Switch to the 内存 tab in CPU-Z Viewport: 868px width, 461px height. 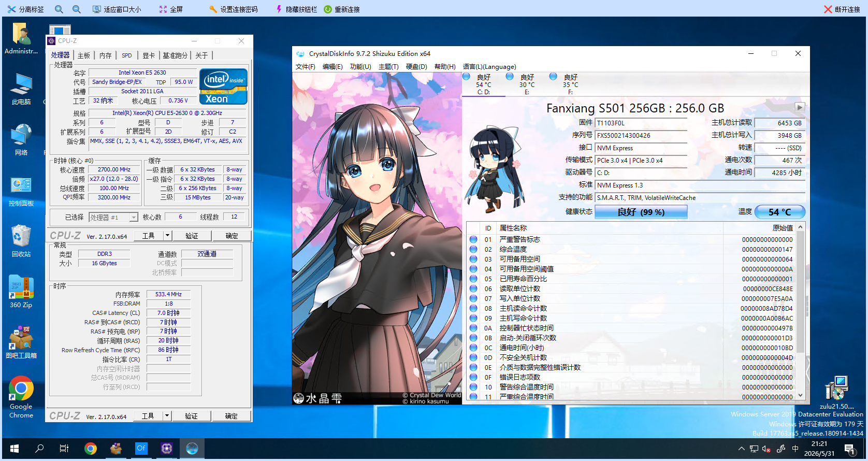[x=106, y=55]
